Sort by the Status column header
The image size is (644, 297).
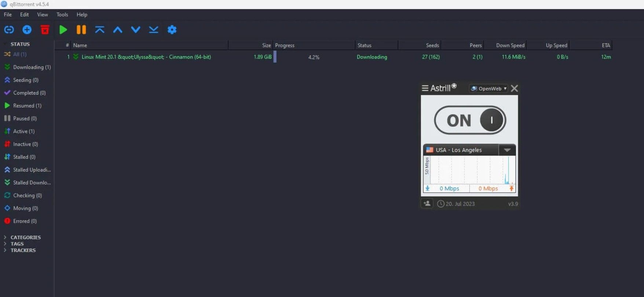pos(376,45)
